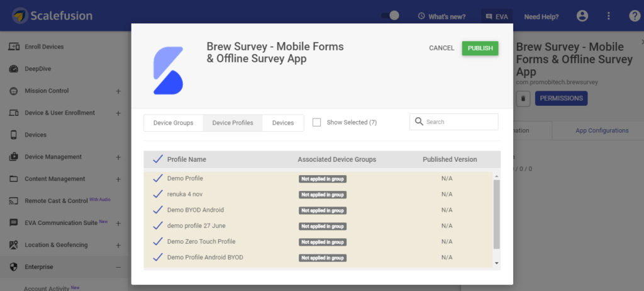Uncheck the Demo Zero Touch Profile row
Screen dimensions: 644x291
pos(158,241)
